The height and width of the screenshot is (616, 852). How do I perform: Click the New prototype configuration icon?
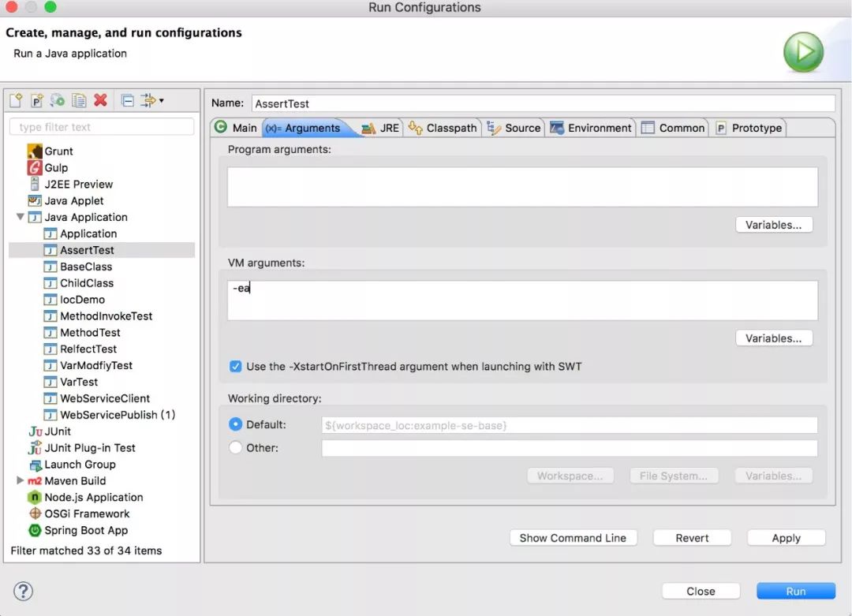point(36,100)
